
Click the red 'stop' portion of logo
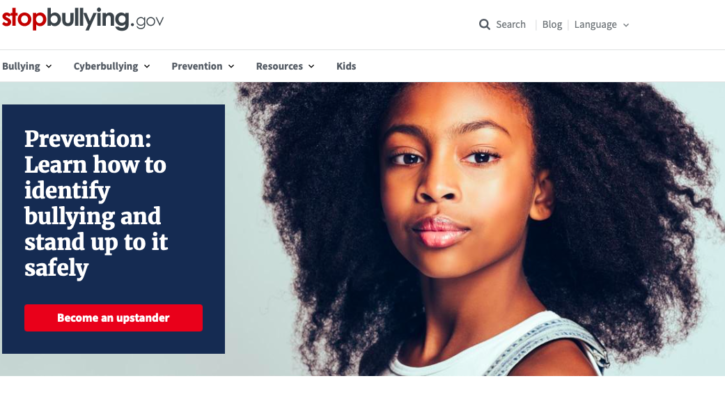point(24,19)
